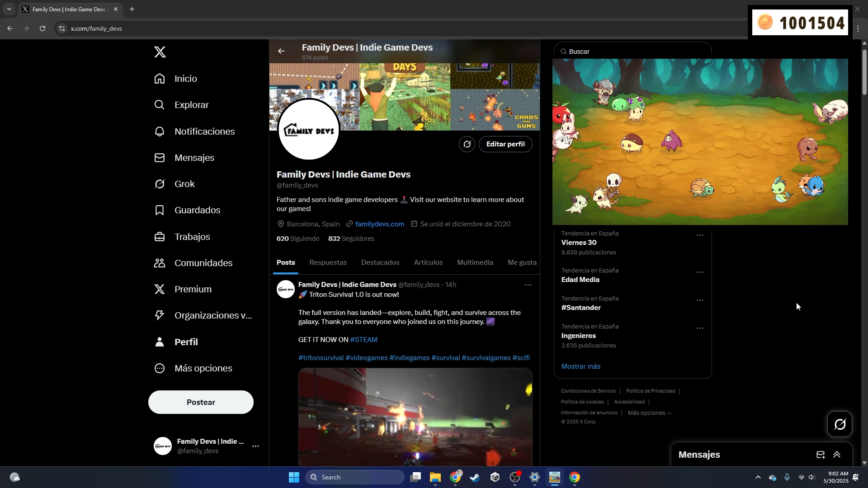Open options for Viernes 30 trend
Screen dimensions: 868x488
coord(700,235)
